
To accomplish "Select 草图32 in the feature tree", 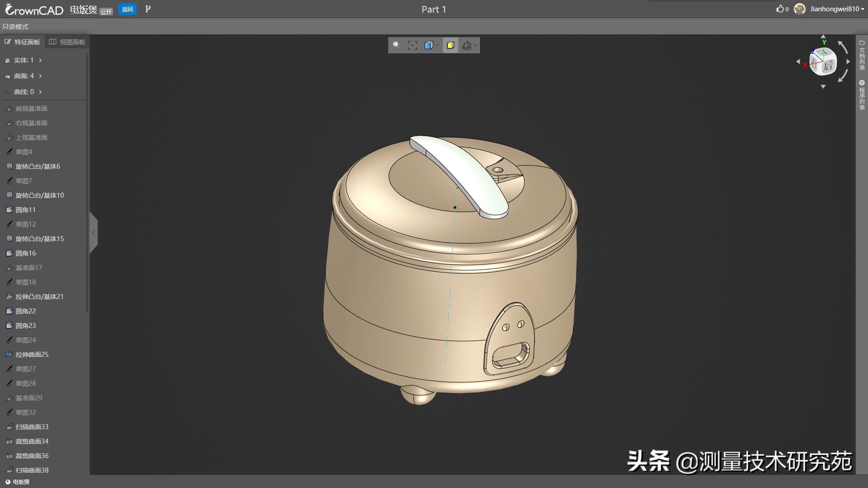I will pyautogui.click(x=26, y=412).
